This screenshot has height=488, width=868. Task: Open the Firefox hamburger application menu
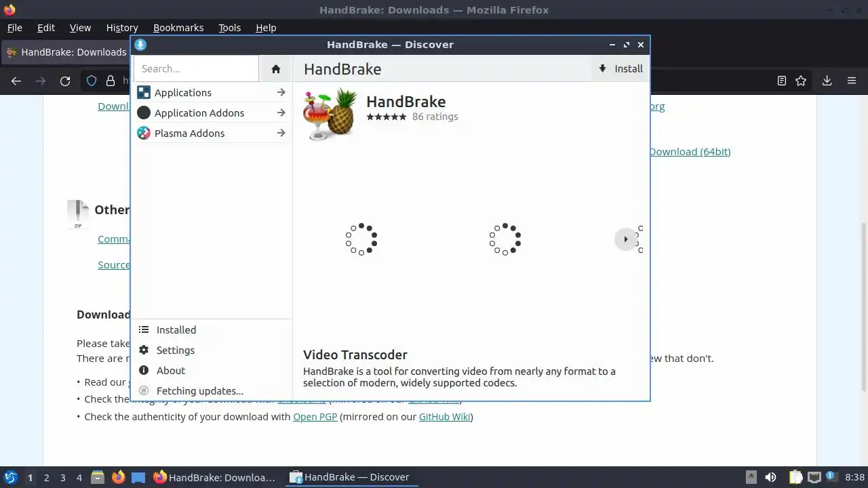pyautogui.click(x=852, y=81)
